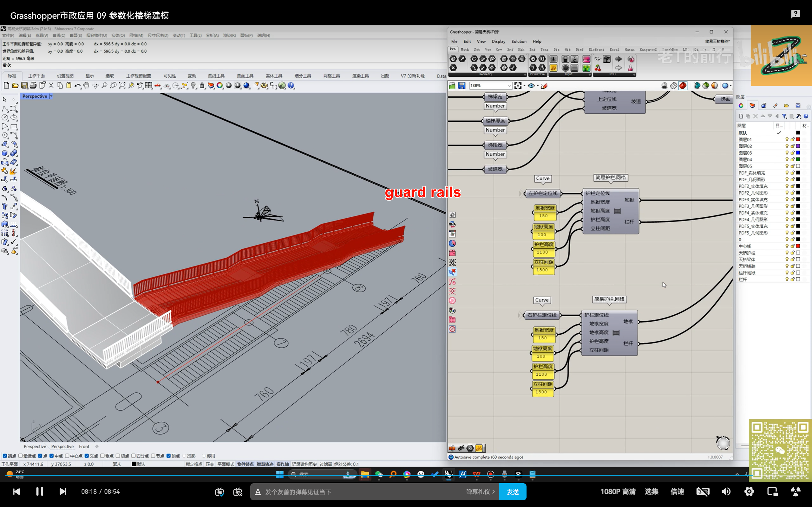Switch to the 曲线工具 toolbar tab
Screen dimensions: 812x507
tap(216, 76)
